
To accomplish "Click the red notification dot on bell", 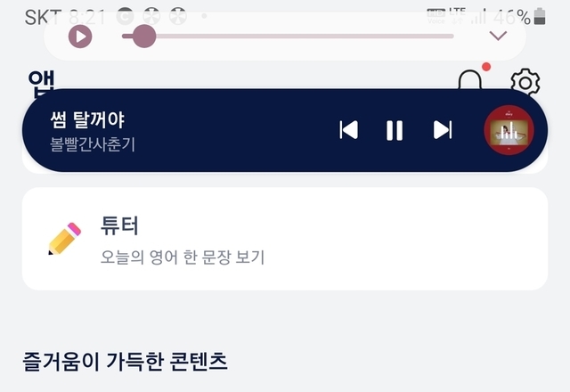I will [x=486, y=67].
